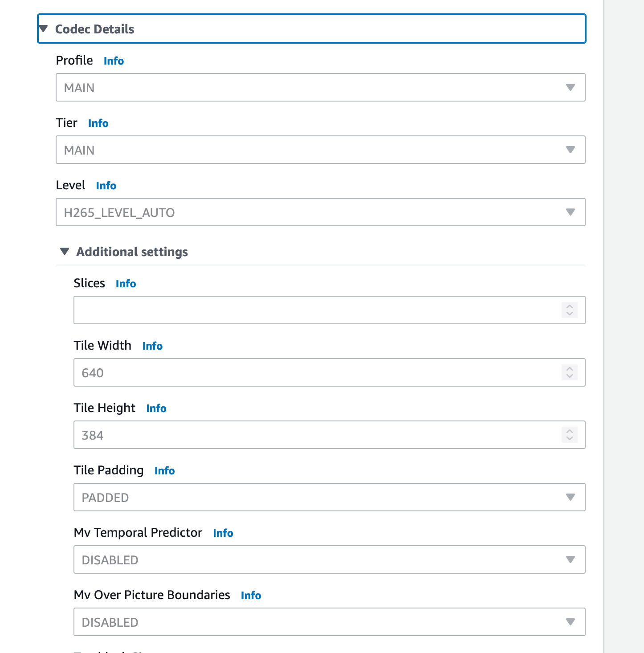Screen dimensions: 644x653
Task: Open the Tile Padding dropdown
Action: (x=329, y=497)
